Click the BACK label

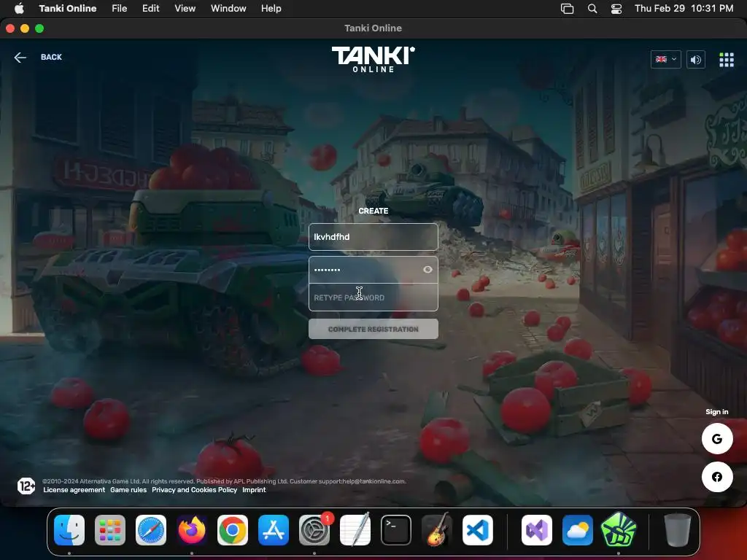51,57
